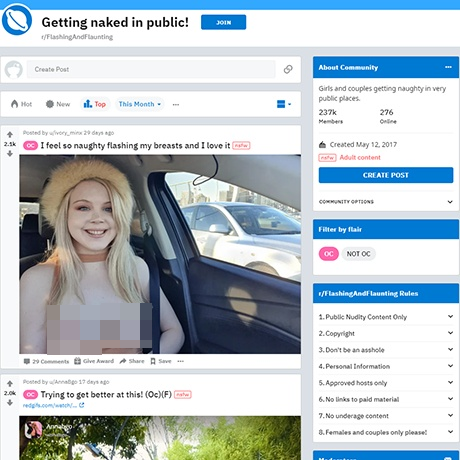Save the first post with the bookmark icon
The image size is (460, 460).
[161, 361]
